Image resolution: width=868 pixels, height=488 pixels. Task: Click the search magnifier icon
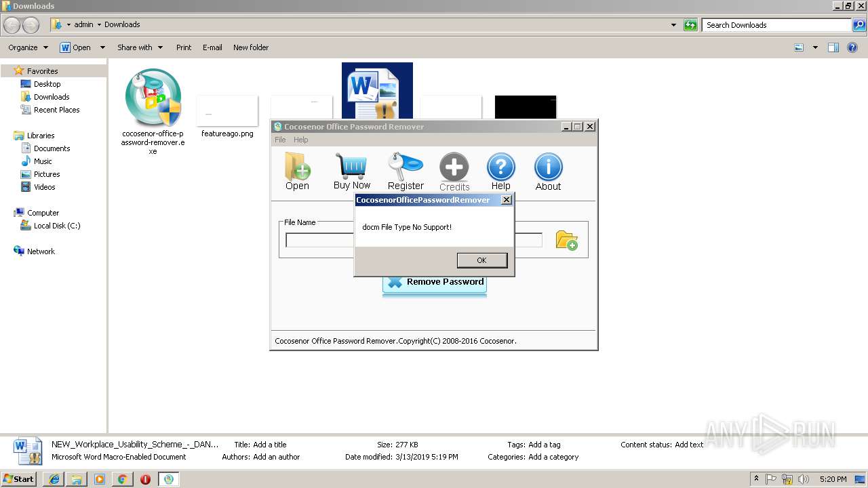coord(859,25)
